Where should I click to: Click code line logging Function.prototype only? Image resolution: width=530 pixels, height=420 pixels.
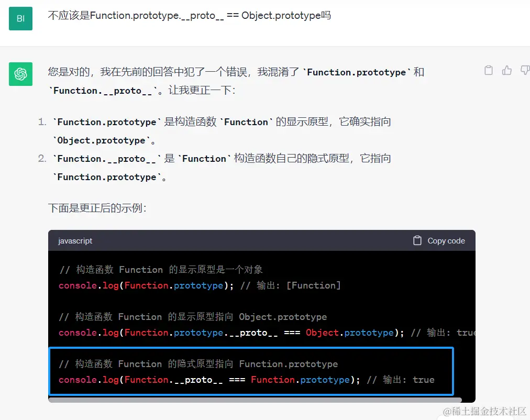pos(200,285)
